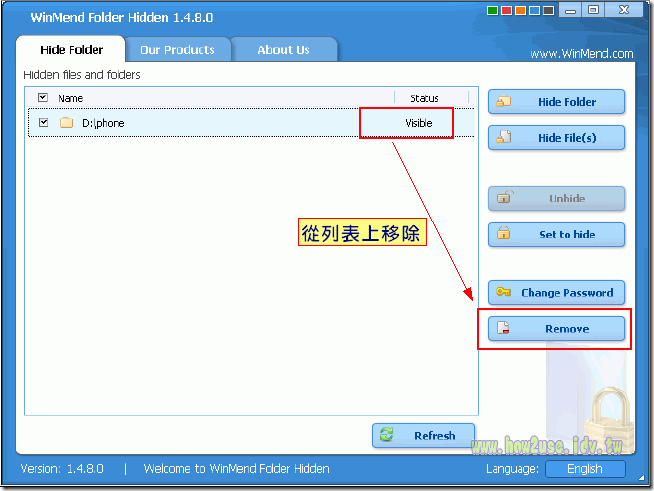Image resolution: width=654 pixels, height=491 pixels.
Task: Click the document icon on Remove
Action: pyautogui.click(x=503, y=328)
